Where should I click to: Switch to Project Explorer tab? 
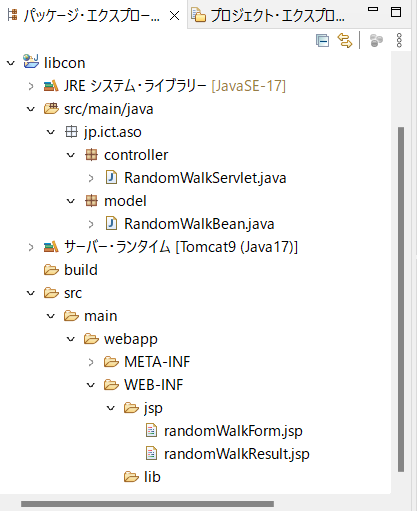[268, 15]
